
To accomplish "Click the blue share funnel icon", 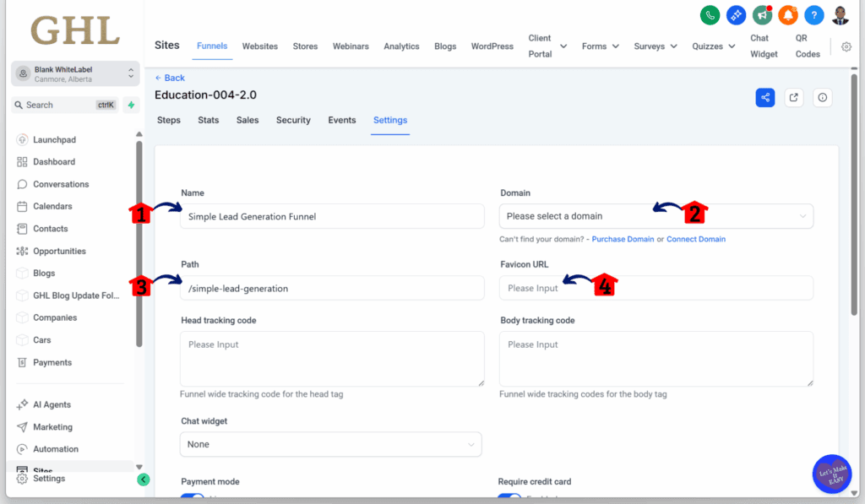I will tap(765, 97).
